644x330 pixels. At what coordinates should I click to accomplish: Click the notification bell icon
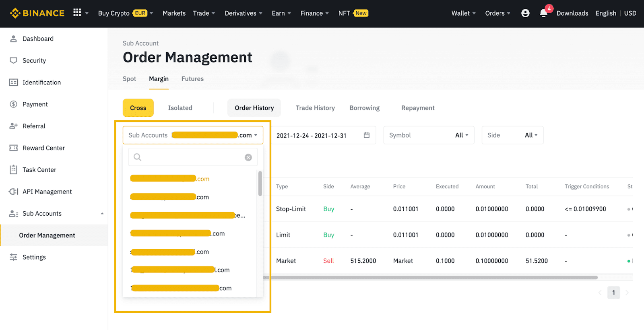543,13
